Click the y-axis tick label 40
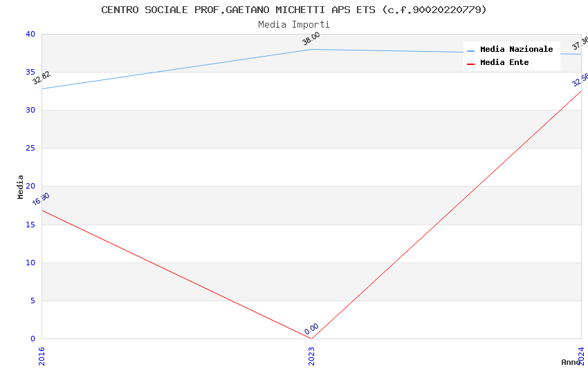588x380 pixels. (x=30, y=34)
